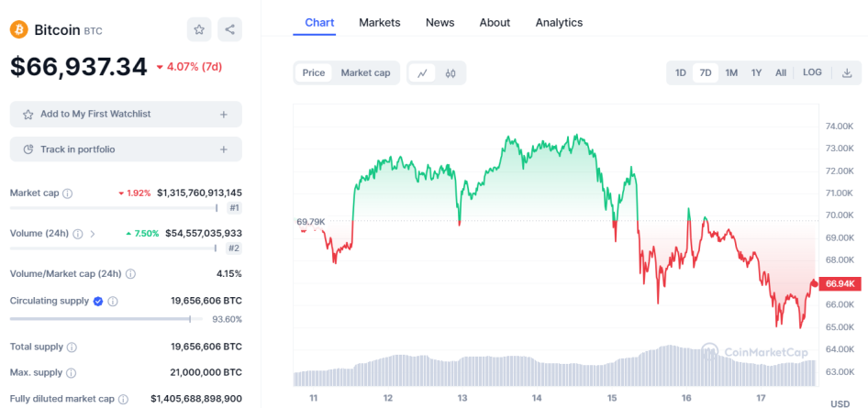Open the Analytics tab
868x408 pixels.
(559, 23)
